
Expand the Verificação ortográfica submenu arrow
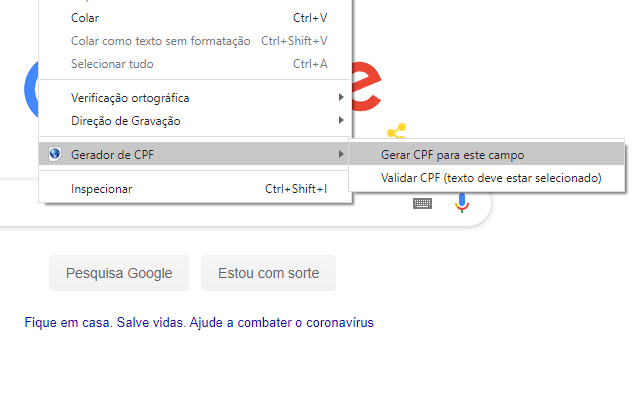click(x=341, y=98)
